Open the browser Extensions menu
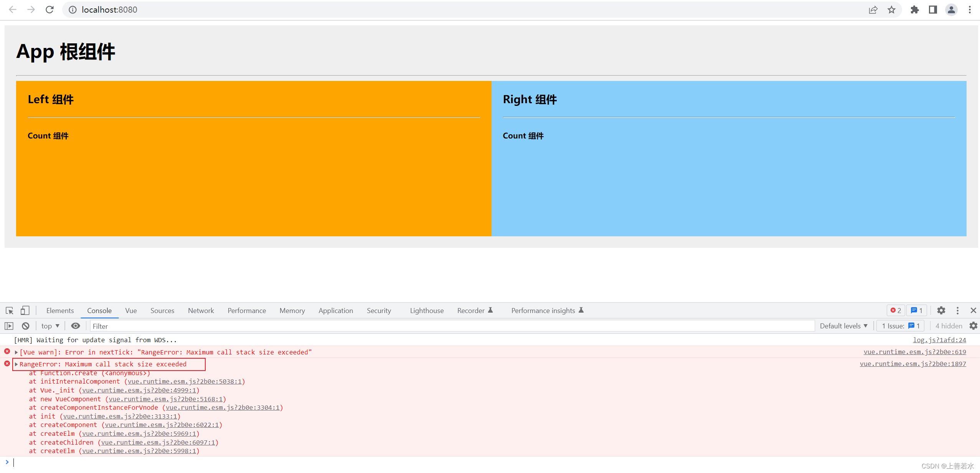Image resolution: width=980 pixels, height=473 pixels. [x=915, y=10]
